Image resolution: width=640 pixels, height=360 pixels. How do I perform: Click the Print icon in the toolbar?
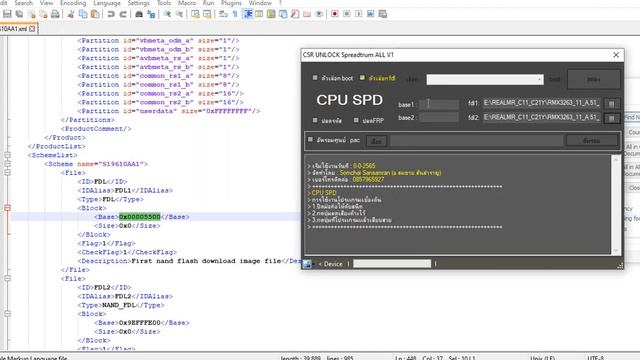(55, 14)
